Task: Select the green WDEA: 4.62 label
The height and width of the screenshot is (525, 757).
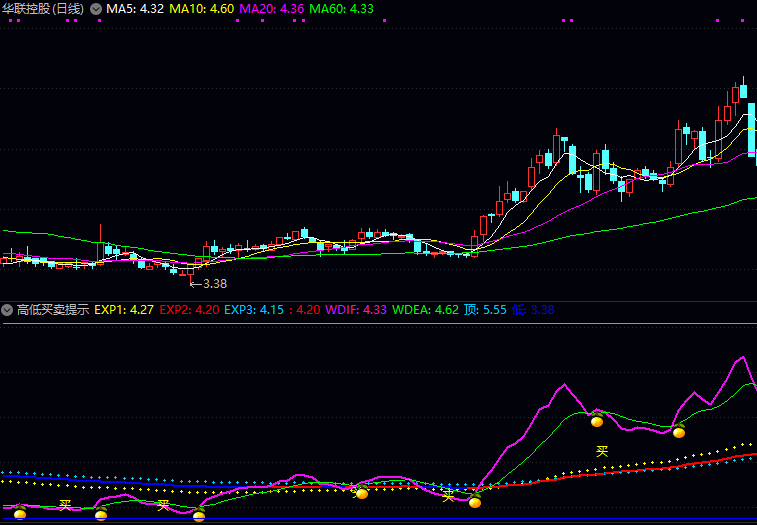Action: coord(426,310)
